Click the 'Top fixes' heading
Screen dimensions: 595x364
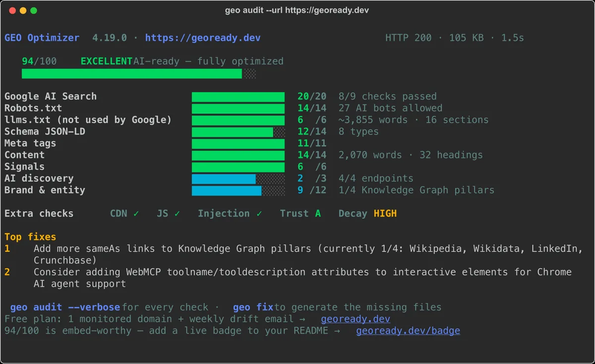pyautogui.click(x=30, y=237)
